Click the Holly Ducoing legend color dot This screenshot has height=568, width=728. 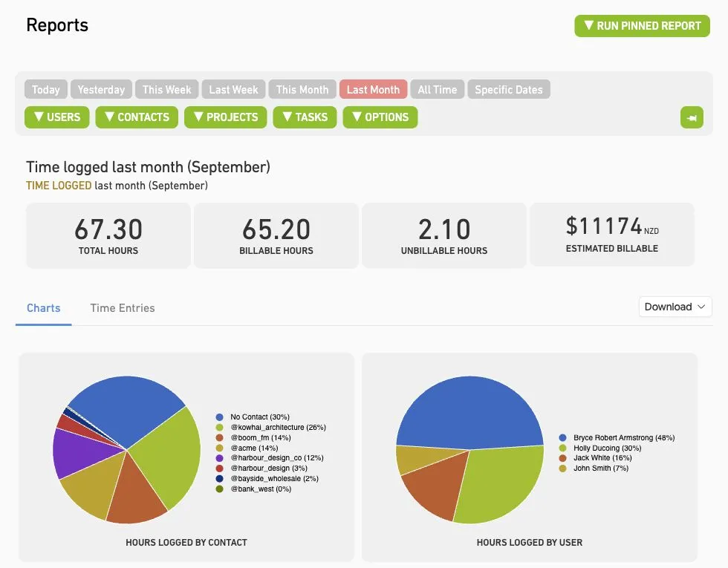click(x=563, y=448)
